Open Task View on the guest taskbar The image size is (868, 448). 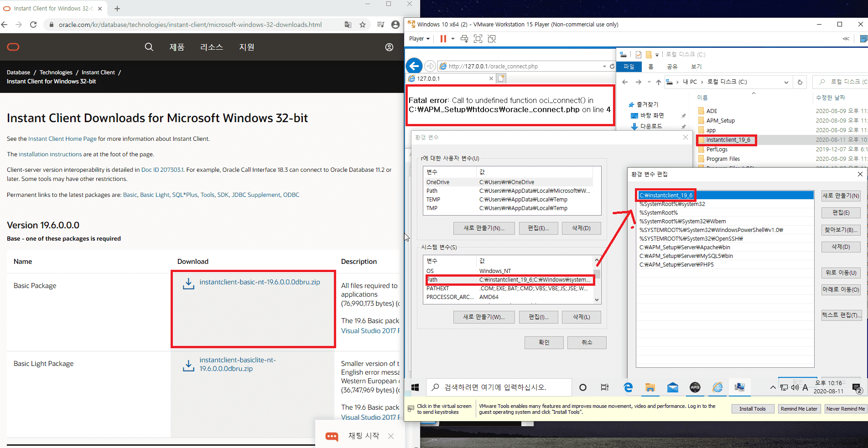click(605, 387)
